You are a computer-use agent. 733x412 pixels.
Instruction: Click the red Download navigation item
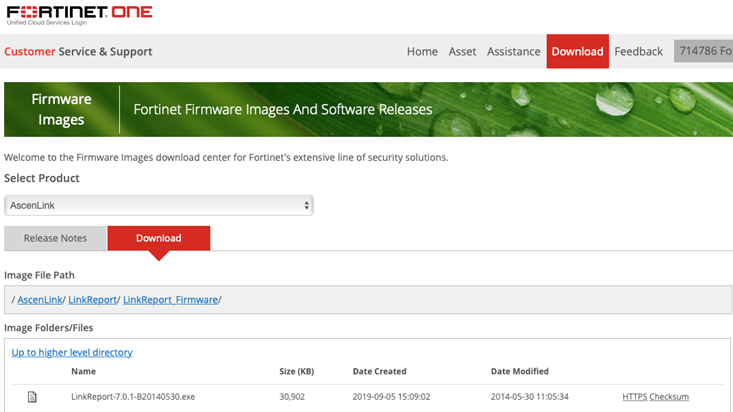[x=577, y=52]
